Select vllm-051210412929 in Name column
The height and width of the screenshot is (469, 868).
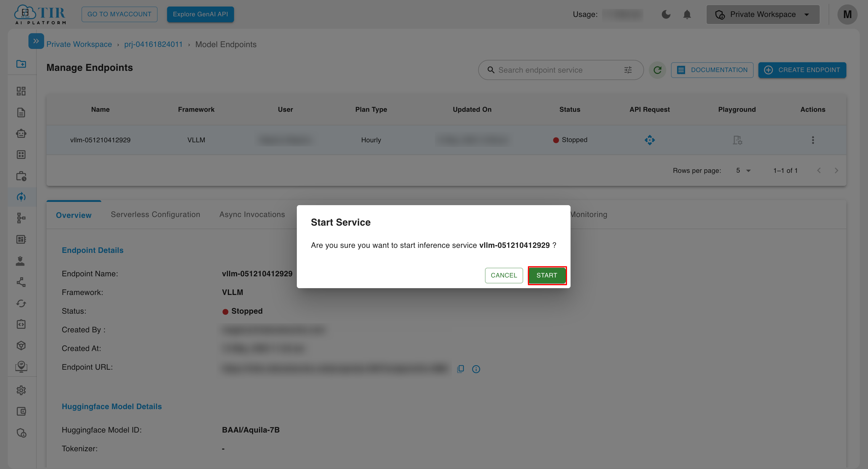[x=100, y=140]
